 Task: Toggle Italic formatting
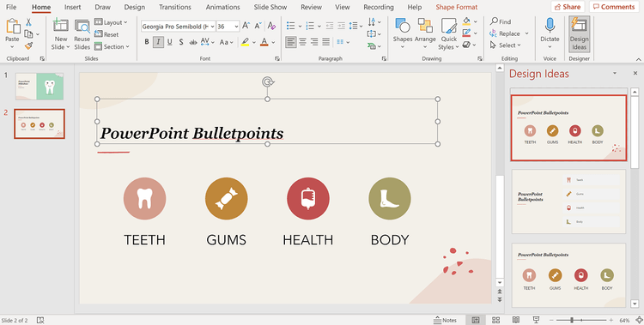(158, 42)
